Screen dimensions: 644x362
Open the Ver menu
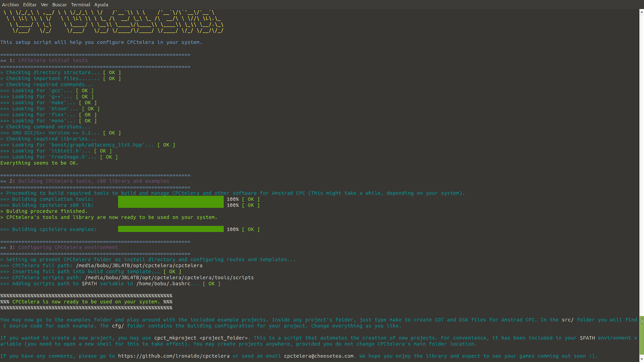point(44,5)
